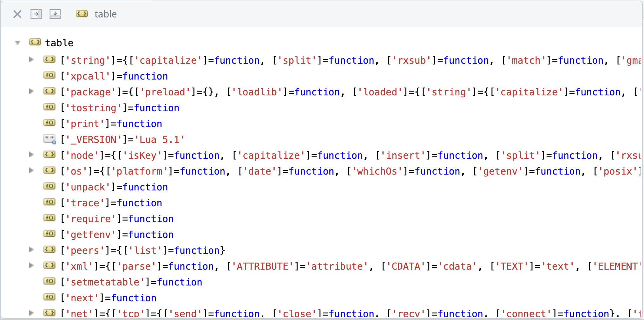Click the function icon beside xpcall
Image resolution: width=644 pixels, height=320 pixels.
click(49, 75)
